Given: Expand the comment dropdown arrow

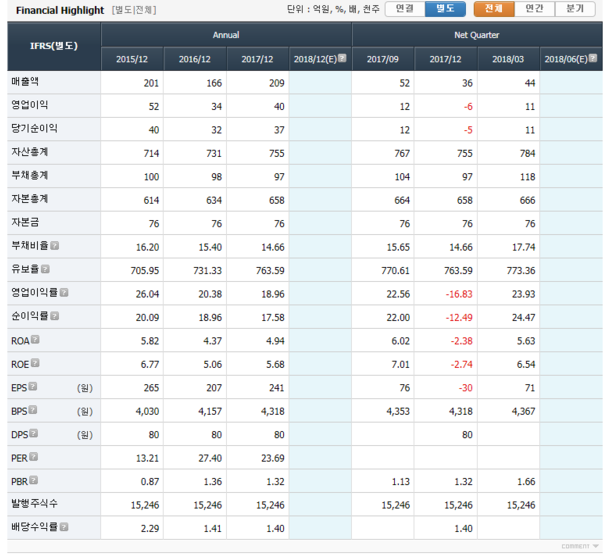Looking at the screenshot, I should point(595,546).
